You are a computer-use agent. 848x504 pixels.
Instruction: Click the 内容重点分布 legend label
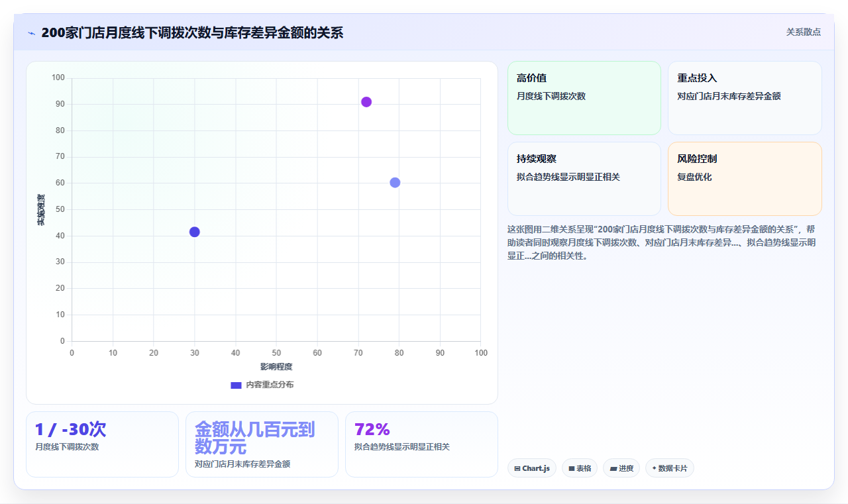(270, 385)
